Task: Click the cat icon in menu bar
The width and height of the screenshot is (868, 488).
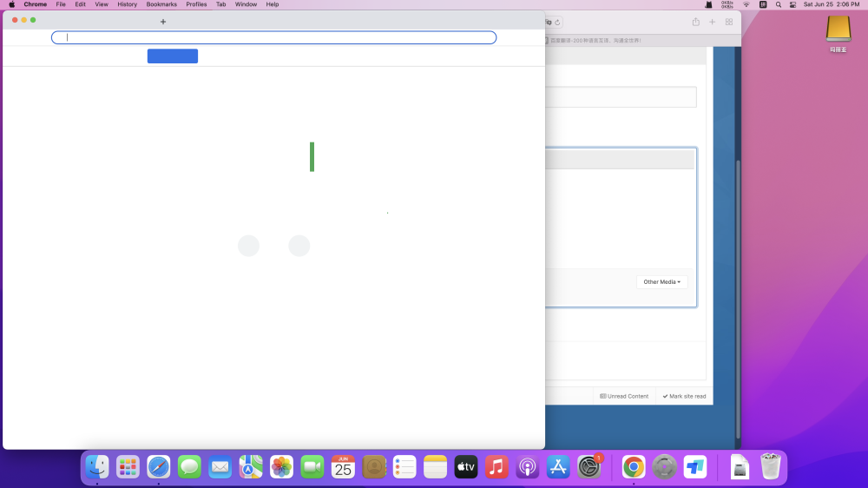Action: click(x=708, y=4)
